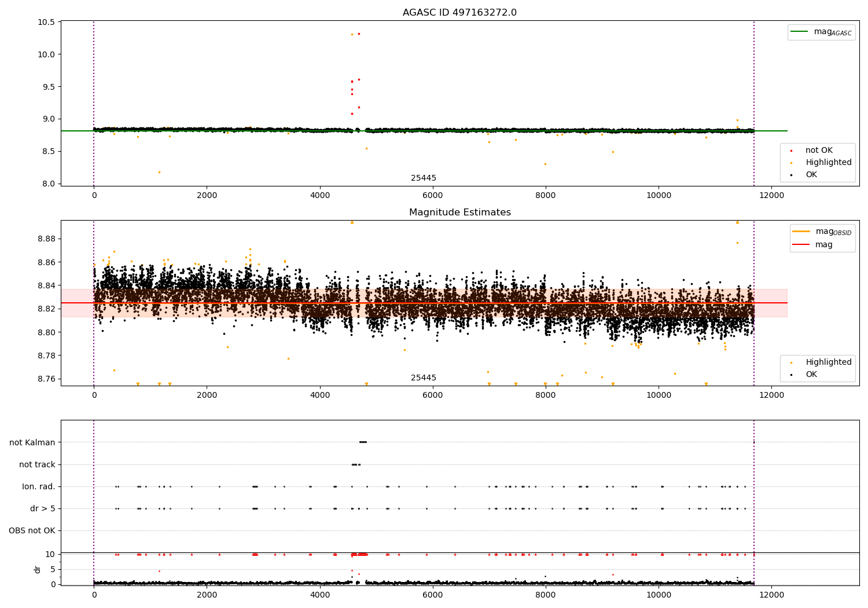Click the '5' tick on the dr axis
Image resolution: width=868 pixels, height=608 pixels.
[53, 570]
